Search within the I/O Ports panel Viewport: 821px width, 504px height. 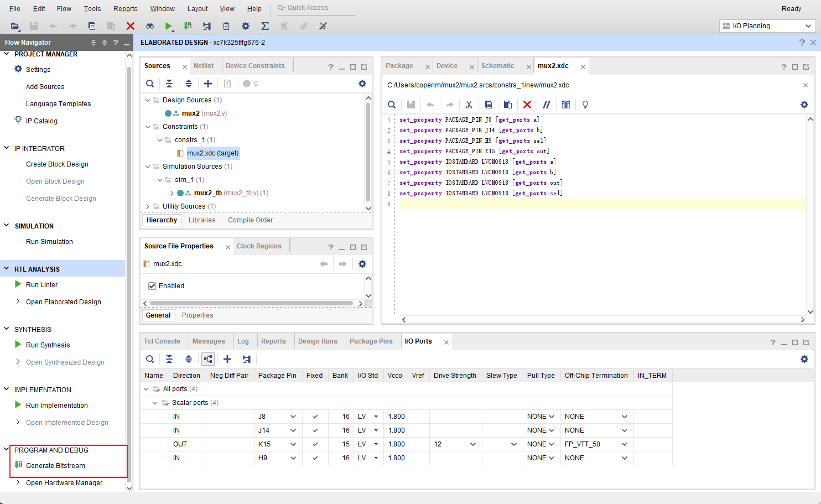coord(150,359)
